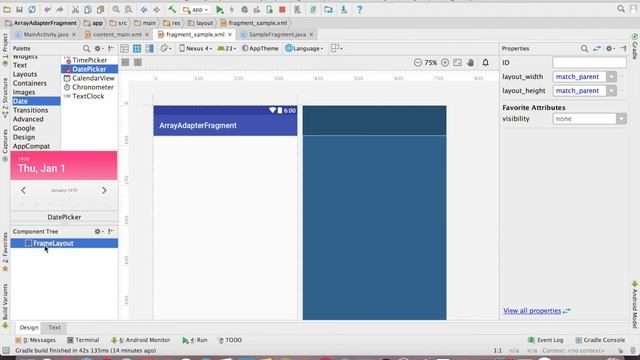Click the Make Project hammer icon

click(x=172, y=9)
